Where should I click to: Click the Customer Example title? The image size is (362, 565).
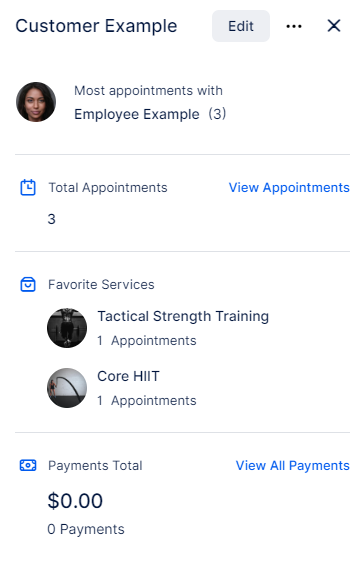[96, 26]
